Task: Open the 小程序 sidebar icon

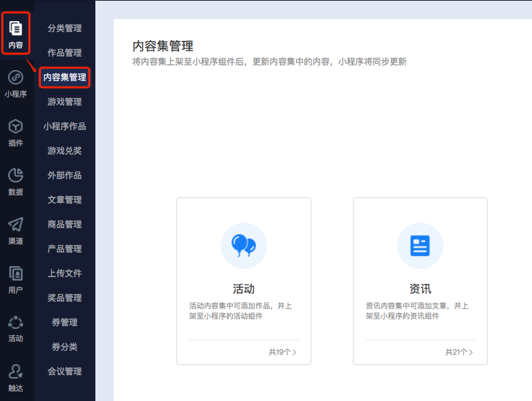Action: click(x=16, y=78)
